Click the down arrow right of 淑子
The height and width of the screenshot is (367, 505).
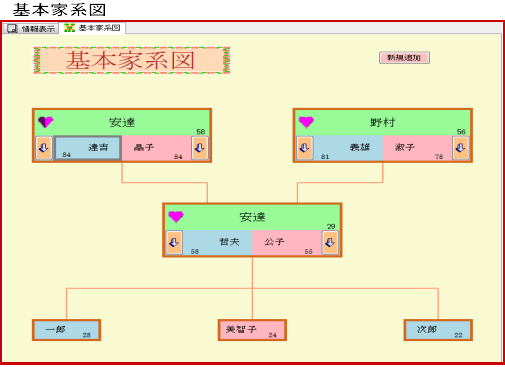pos(461,148)
